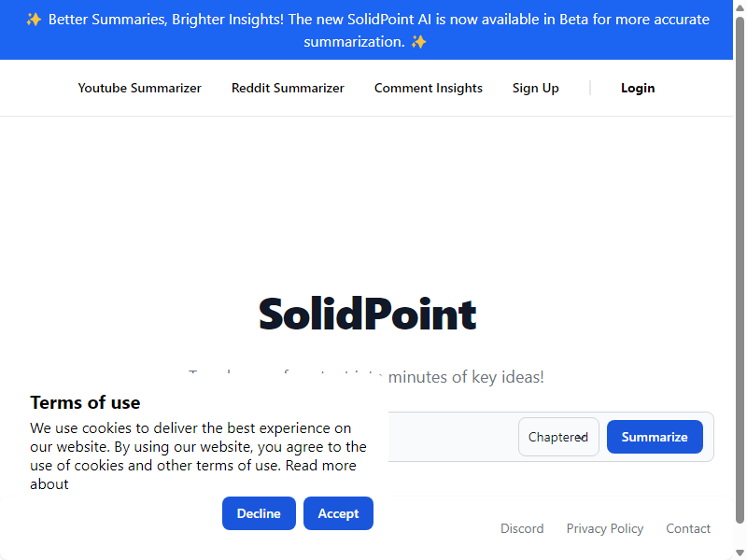Screen dimensions: 747x560
Task: Click the sparkle icon at banner start
Action: point(34,20)
